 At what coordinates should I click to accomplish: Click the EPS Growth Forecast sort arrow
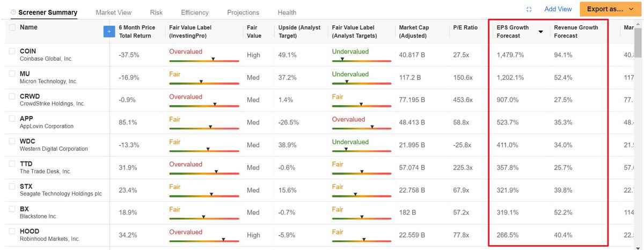[x=540, y=32]
